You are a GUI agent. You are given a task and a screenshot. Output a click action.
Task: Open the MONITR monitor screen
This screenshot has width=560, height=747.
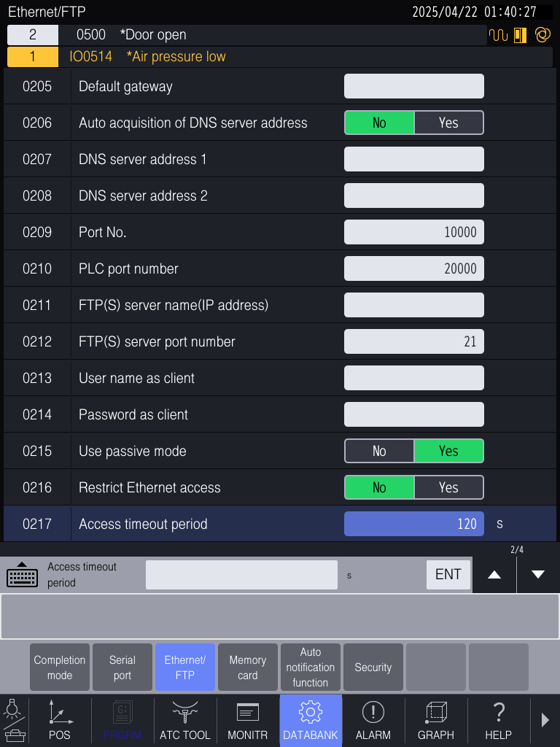click(x=248, y=721)
